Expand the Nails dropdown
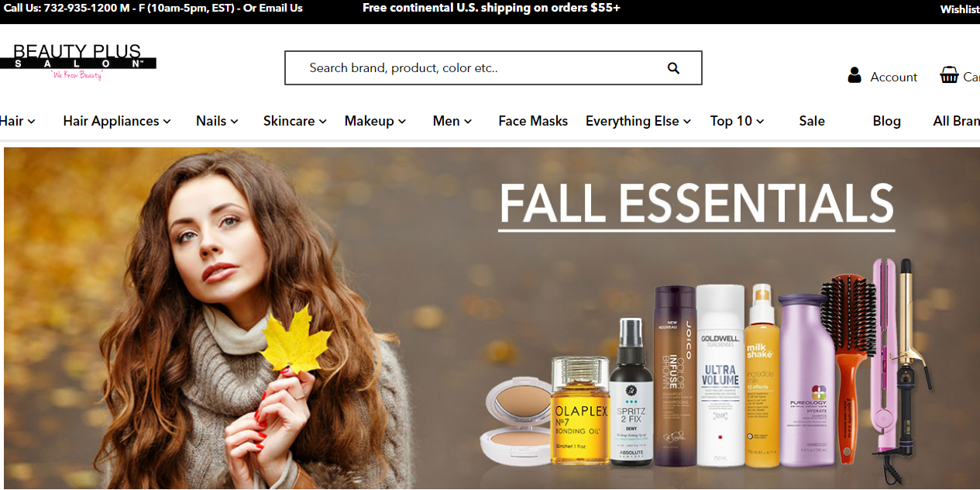 point(217,121)
